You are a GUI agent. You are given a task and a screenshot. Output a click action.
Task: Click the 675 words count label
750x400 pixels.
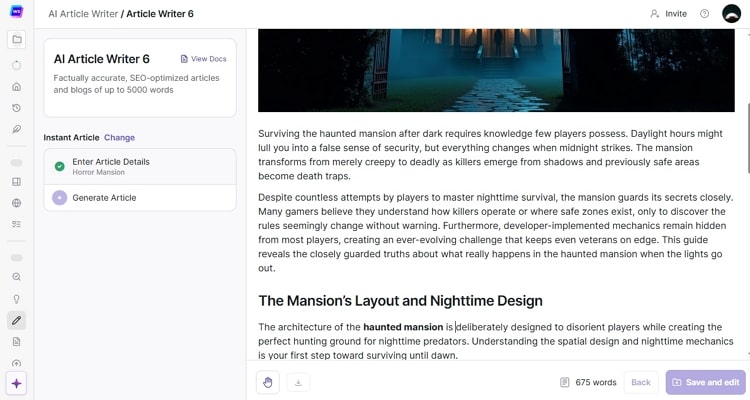point(596,382)
